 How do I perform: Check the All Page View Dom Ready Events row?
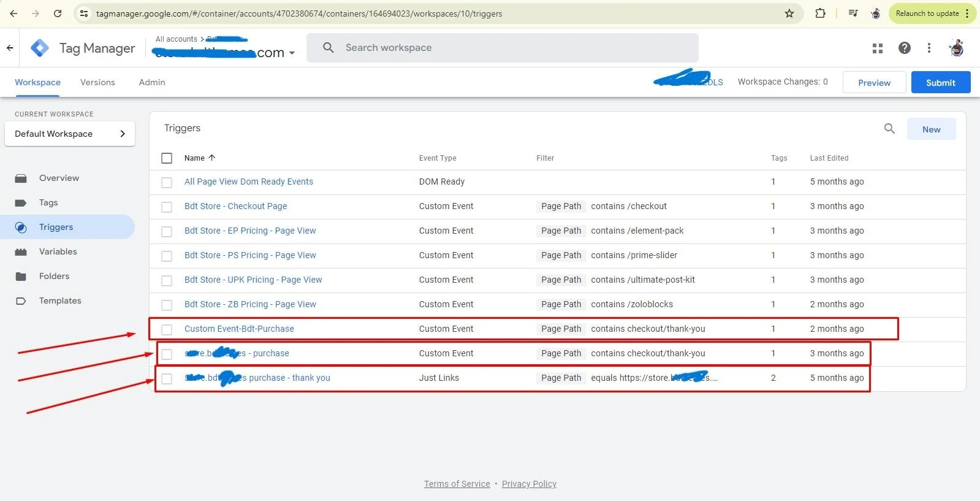pos(167,182)
